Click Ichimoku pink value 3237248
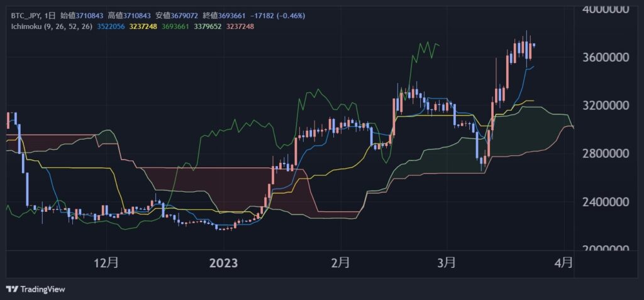The height and width of the screenshot is (300, 644). click(x=240, y=26)
